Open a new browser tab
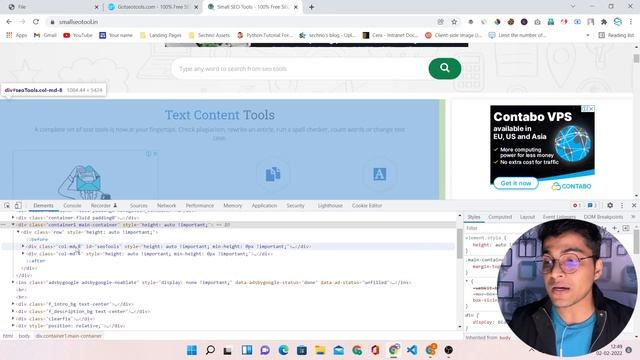Image resolution: width=640 pixels, height=360 pixels. pyautogui.click(x=311, y=7)
